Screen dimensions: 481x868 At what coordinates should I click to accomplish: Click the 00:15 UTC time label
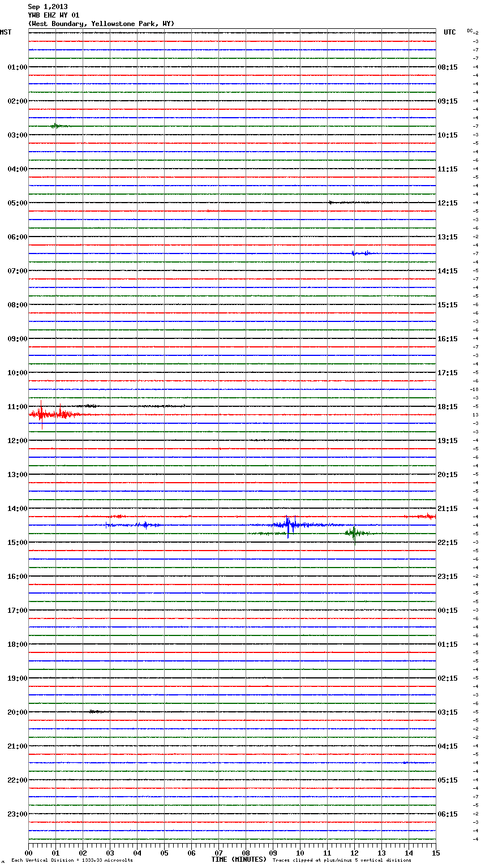tap(448, 611)
